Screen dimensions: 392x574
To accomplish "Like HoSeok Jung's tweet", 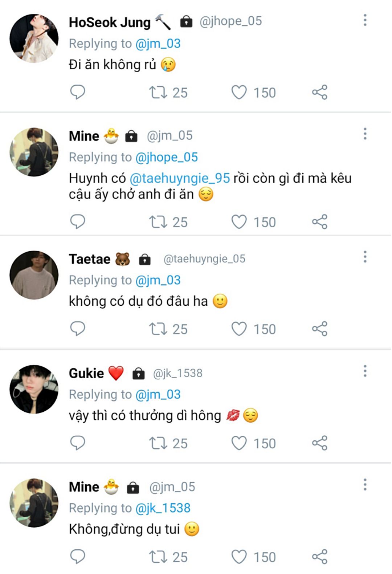I will coord(239,93).
